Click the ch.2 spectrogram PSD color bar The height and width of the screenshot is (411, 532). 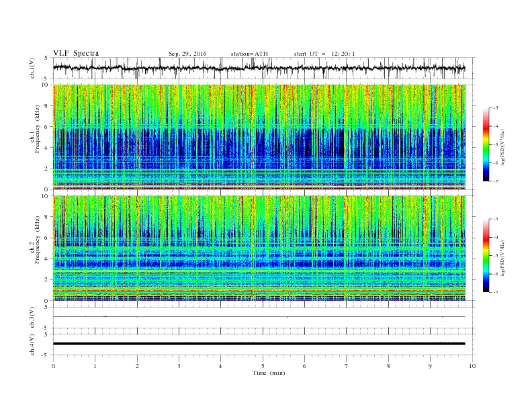pos(486,256)
